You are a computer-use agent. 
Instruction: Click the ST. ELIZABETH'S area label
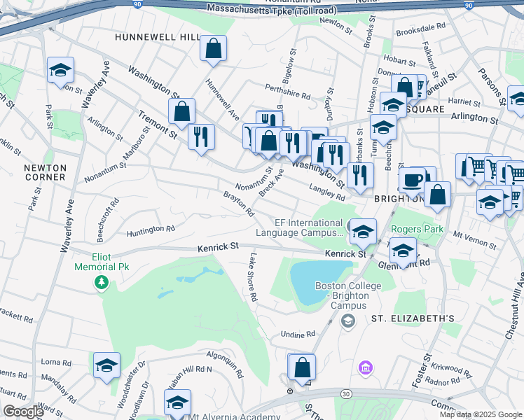(413, 318)
